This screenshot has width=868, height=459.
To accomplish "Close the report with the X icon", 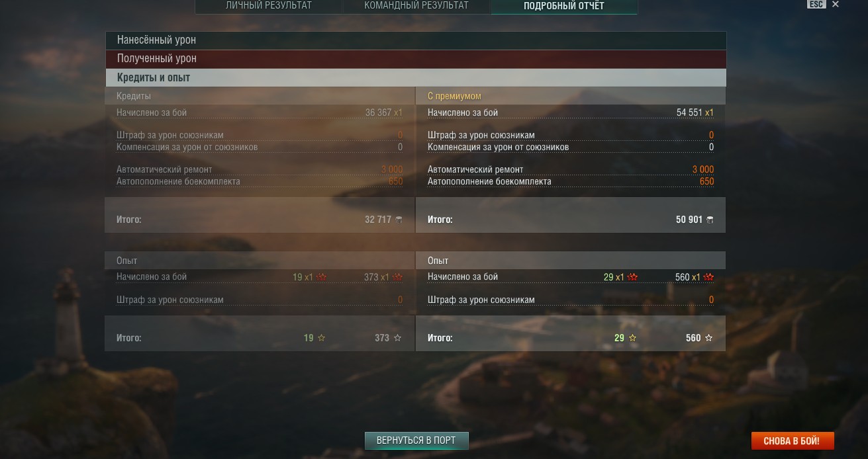I will coord(836,5).
